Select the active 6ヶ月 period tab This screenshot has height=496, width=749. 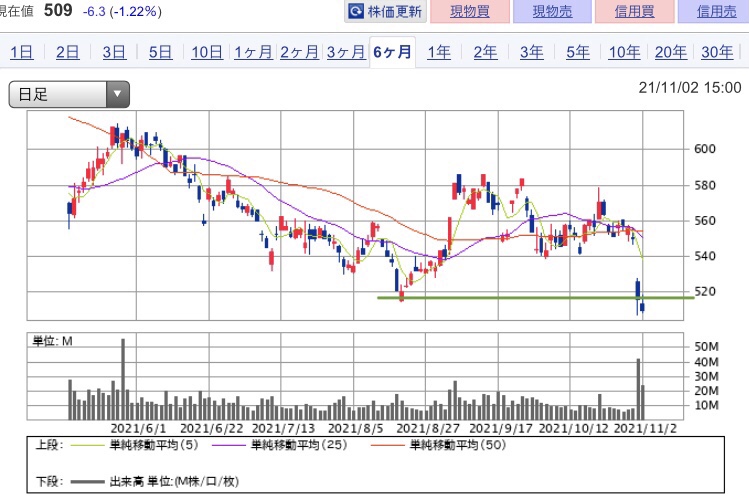pos(392,52)
